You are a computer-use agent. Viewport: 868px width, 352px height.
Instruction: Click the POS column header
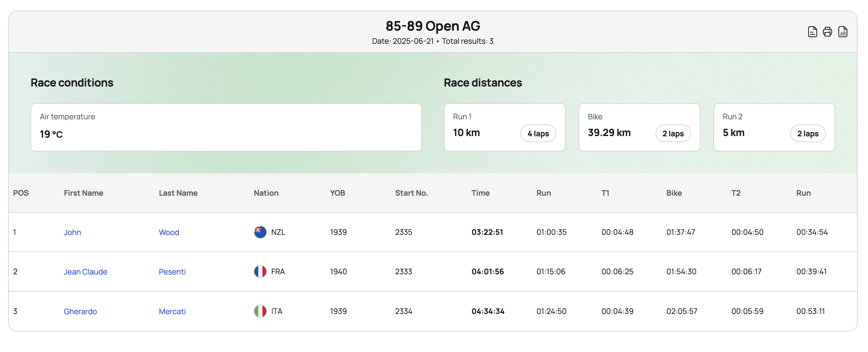21,193
